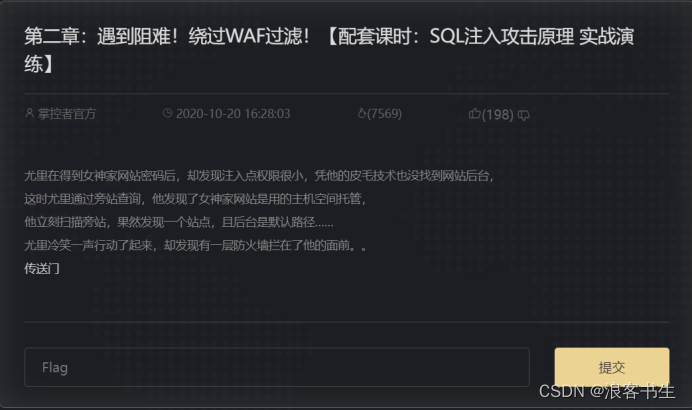Focus the Flag input field

pos(277,367)
